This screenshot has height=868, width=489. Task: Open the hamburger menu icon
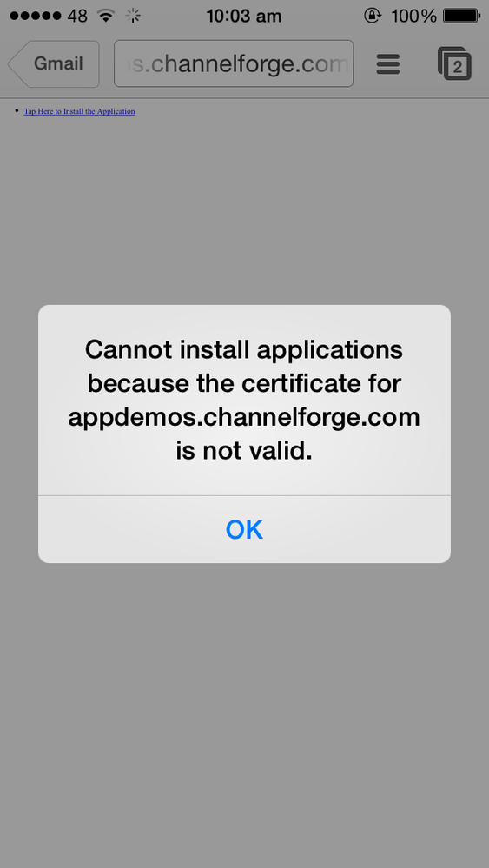[x=387, y=64]
